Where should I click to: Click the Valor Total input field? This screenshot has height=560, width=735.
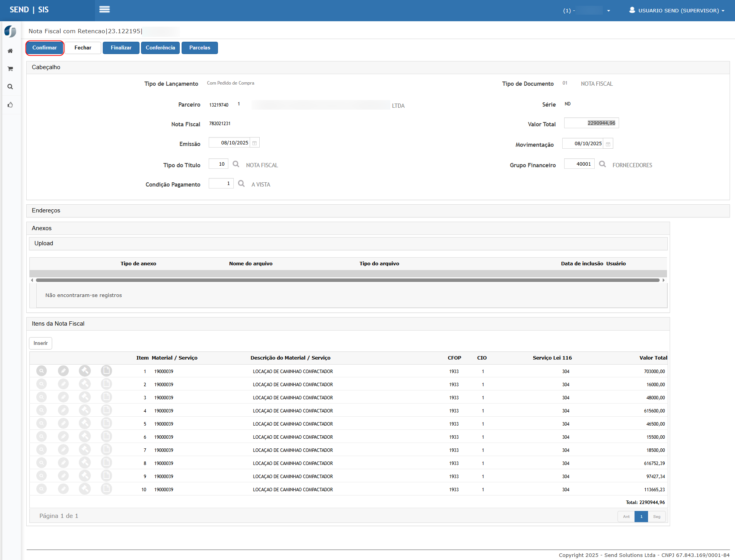pyautogui.click(x=591, y=123)
